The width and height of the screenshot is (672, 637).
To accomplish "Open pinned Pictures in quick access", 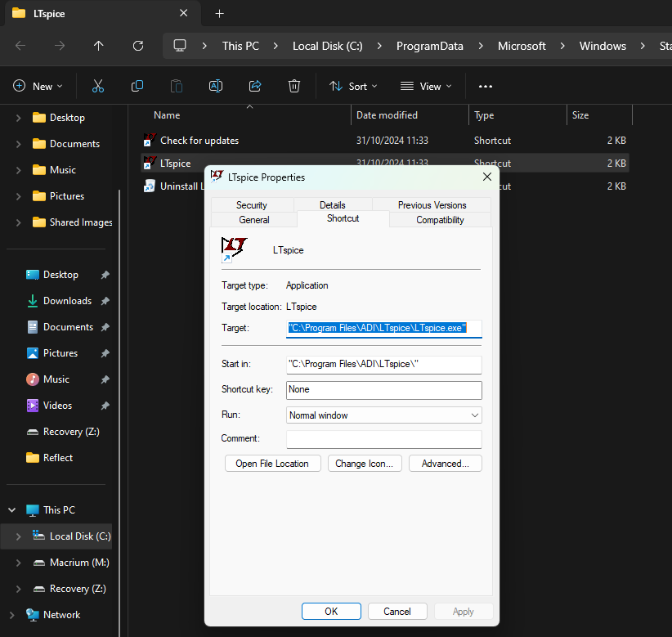I will (60, 352).
